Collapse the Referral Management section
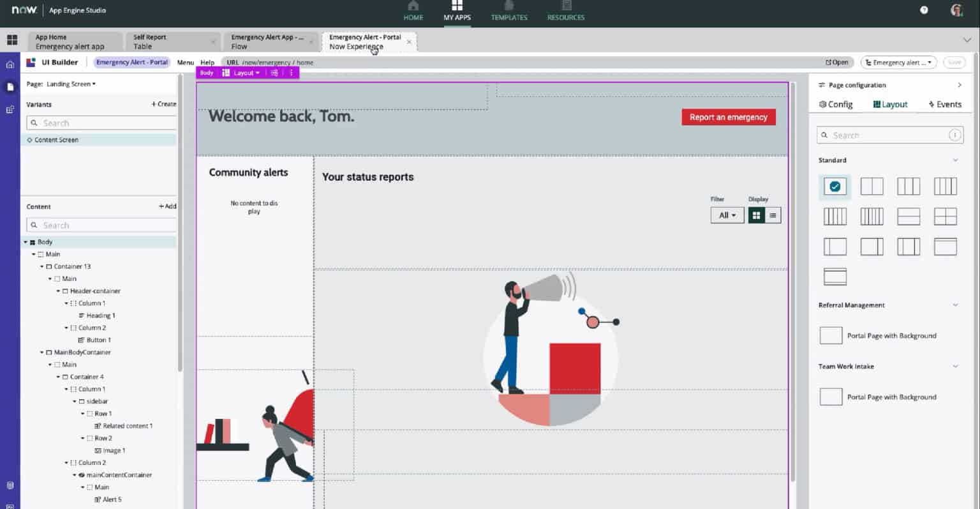This screenshot has width=980, height=509. pos(954,305)
